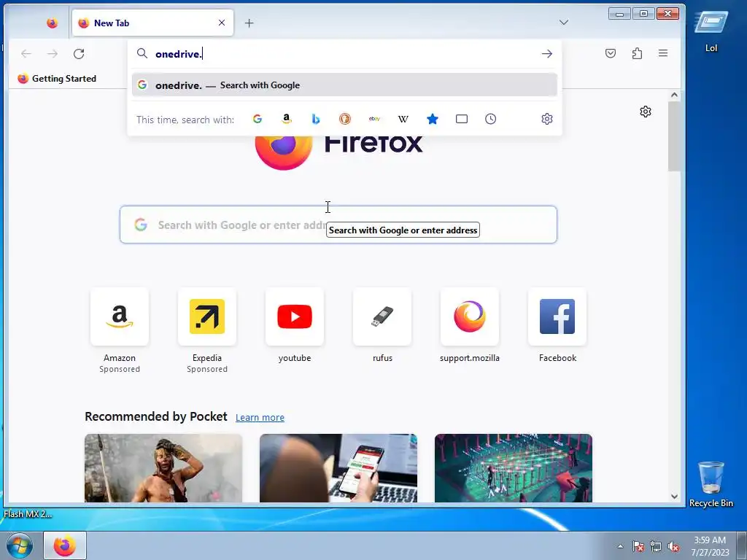Open the Extensions puzzle icon
Viewport: 747px width, 560px height.
[637, 53]
